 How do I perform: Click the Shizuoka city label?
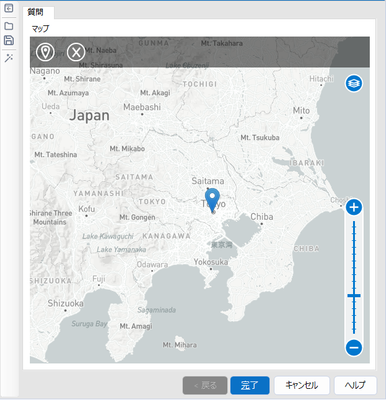65,303
